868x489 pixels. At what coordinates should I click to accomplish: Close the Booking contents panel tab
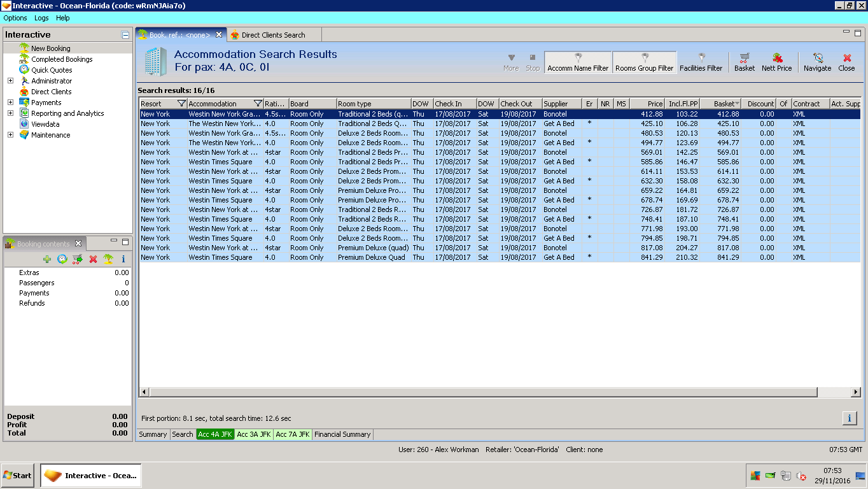(78, 243)
